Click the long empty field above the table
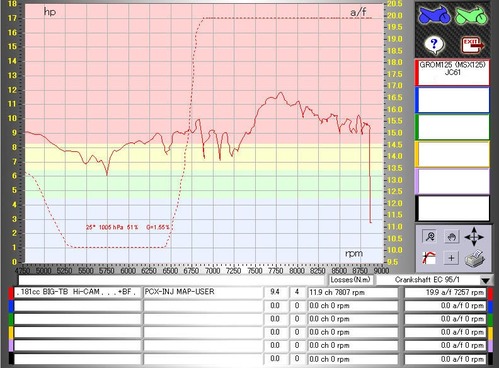This screenshot has width=499, height=368. click(x=171, y=280)
